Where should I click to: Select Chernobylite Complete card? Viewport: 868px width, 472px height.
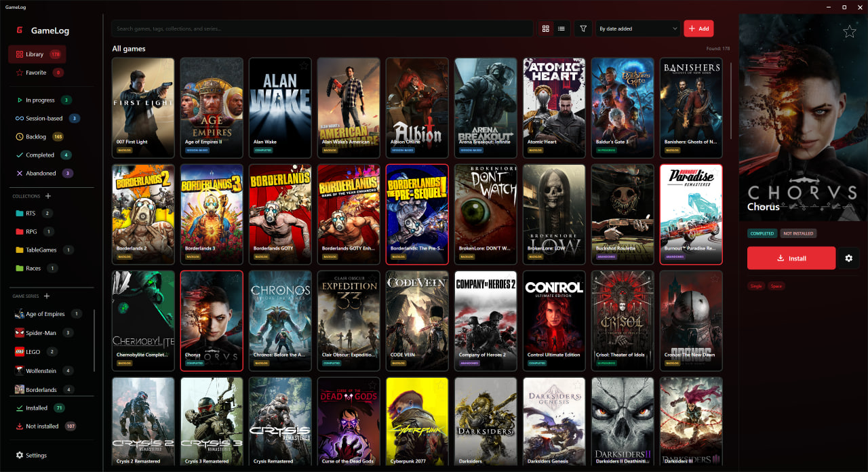[x=143, y=321]
